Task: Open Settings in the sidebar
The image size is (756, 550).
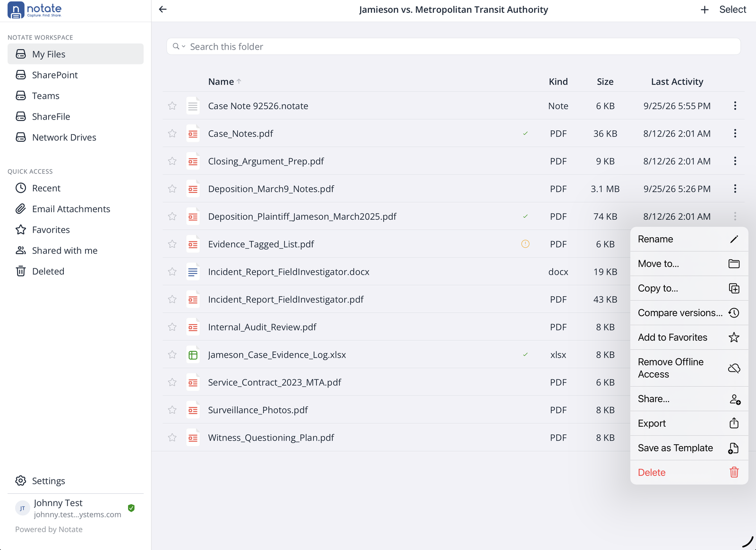Action: [76, 481]
